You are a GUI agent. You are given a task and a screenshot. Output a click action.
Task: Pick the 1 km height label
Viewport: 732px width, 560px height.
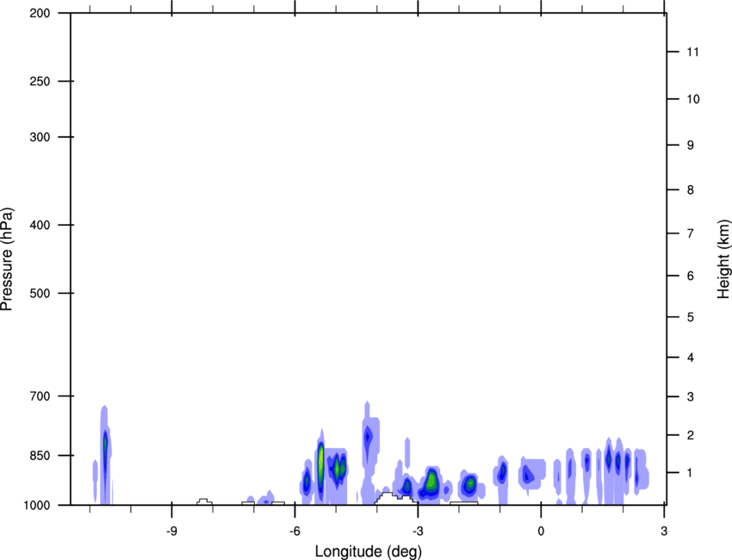coord(691,473)
